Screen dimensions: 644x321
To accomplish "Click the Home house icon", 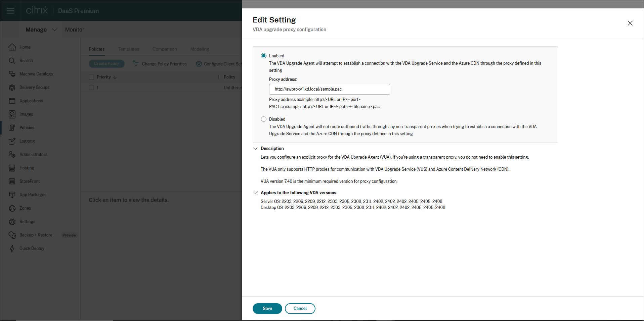I will click(x=12, y=47).
